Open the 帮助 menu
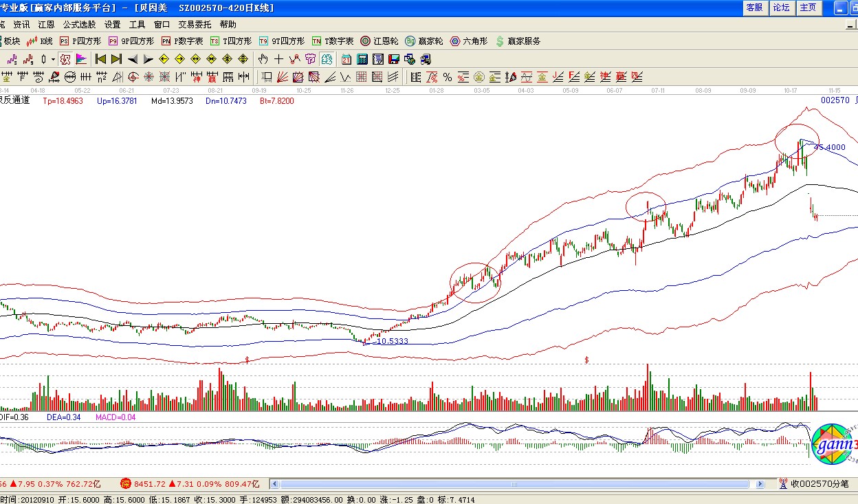The image size is (858, 504). 228,24
